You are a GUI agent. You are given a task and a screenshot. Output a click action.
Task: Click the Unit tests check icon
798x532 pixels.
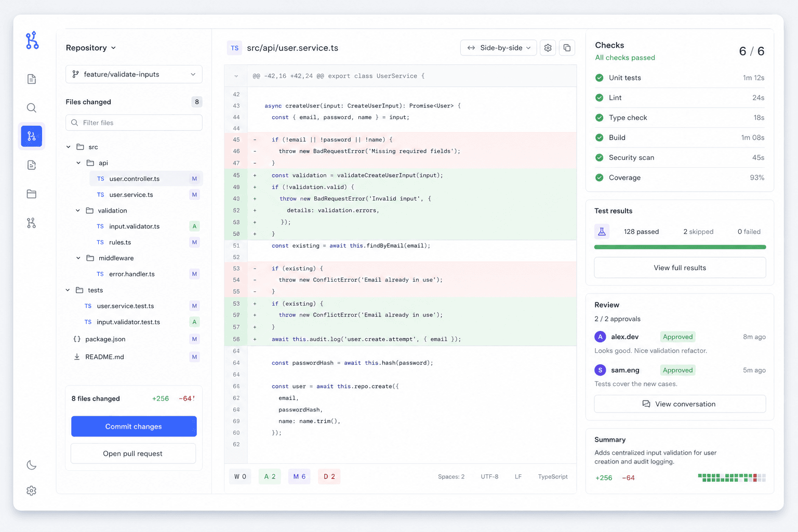tap(599, 78)
